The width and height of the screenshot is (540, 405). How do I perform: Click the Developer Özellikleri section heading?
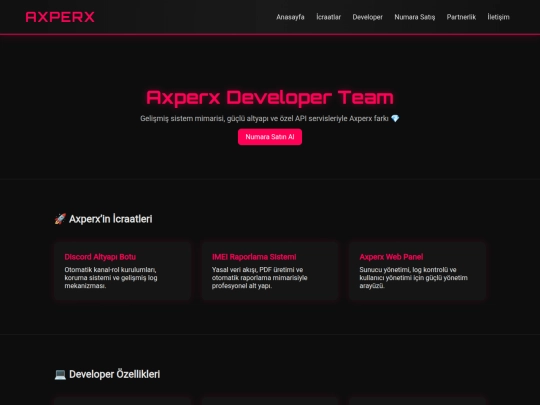(x=115, y=374)
